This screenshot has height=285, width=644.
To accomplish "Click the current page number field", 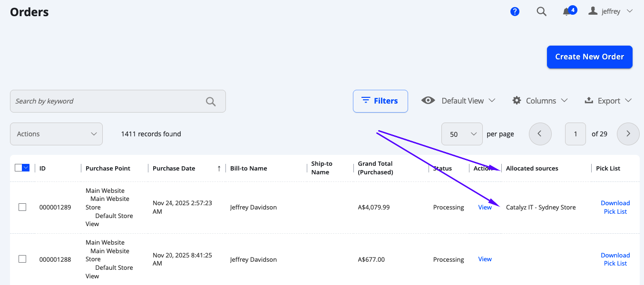I will pyautogui.click(x=575, y=134).
